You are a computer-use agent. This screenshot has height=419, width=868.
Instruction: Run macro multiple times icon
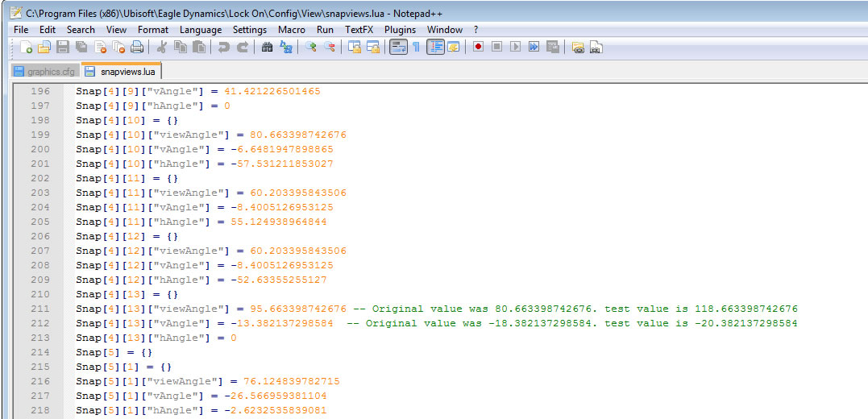(534, 47)
